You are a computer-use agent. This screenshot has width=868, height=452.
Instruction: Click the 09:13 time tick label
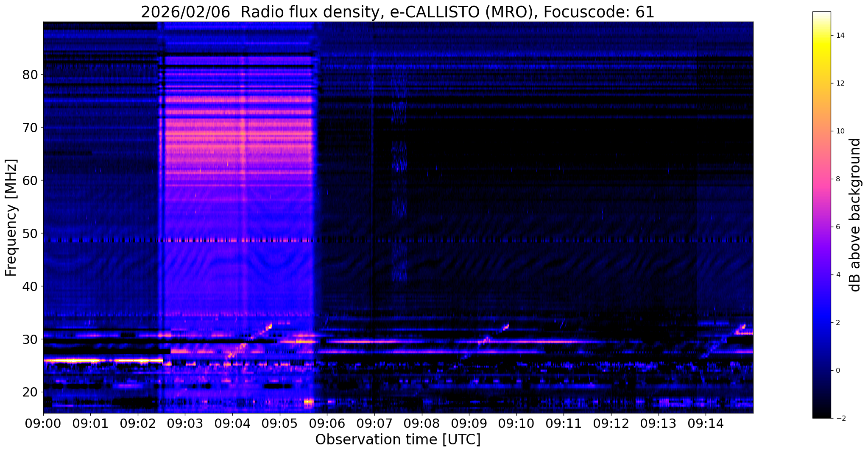(x=659, y=424)
